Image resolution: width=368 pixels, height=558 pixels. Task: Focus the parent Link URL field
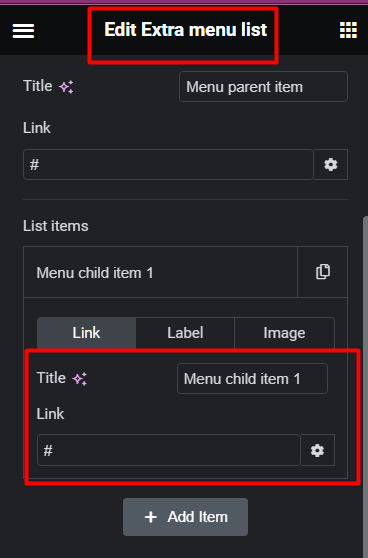(168, 164)
